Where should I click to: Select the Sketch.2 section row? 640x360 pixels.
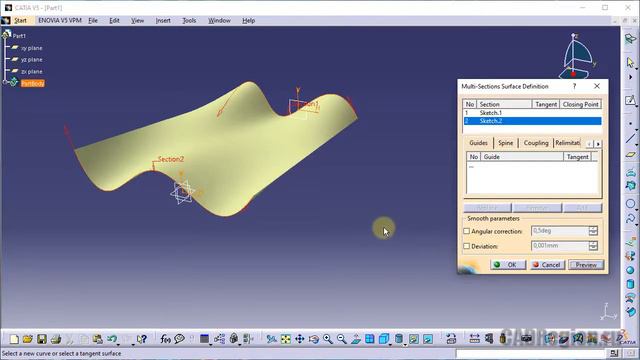[x=532, y=121]
